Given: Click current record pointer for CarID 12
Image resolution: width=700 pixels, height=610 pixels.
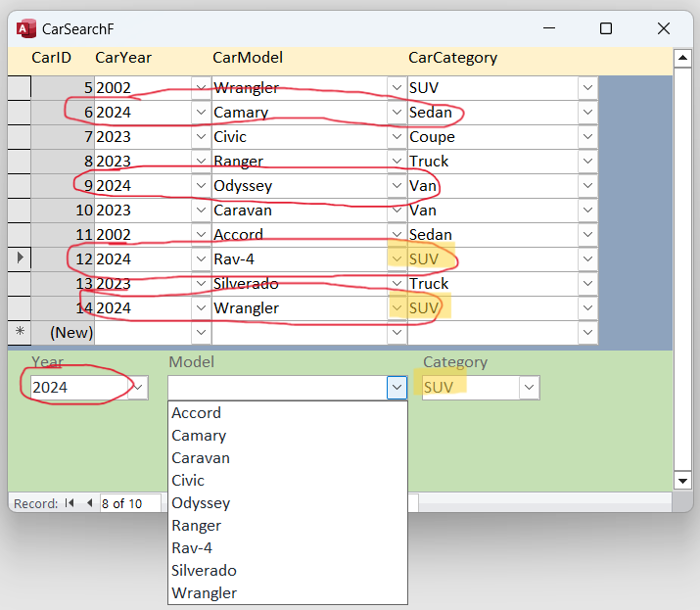Looking at the screenshot, I should click(20, 259).
